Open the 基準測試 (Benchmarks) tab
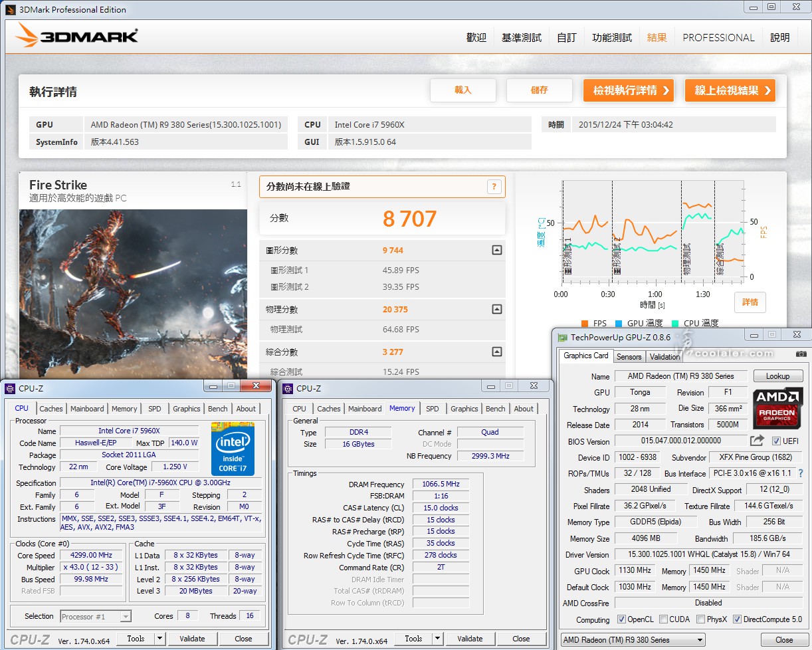This screenshot has height=650, width=812. click(x=522, y=38)
